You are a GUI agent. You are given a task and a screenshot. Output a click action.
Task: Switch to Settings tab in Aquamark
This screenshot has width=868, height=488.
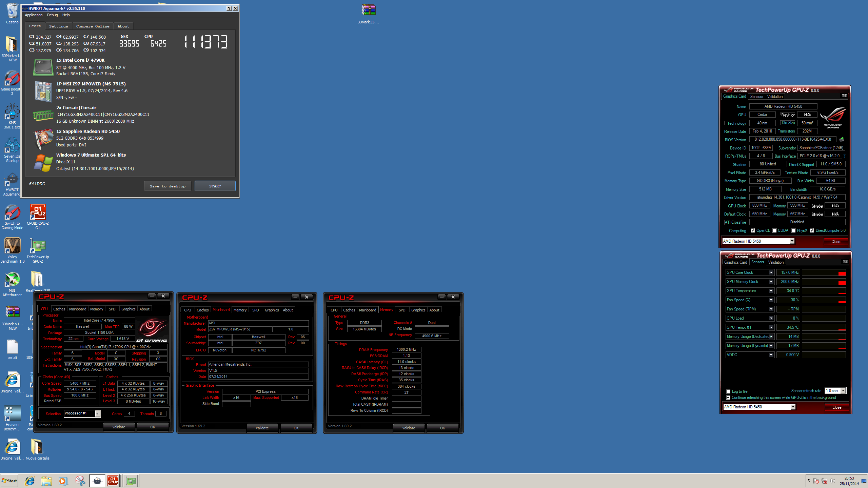coord(58,26)
